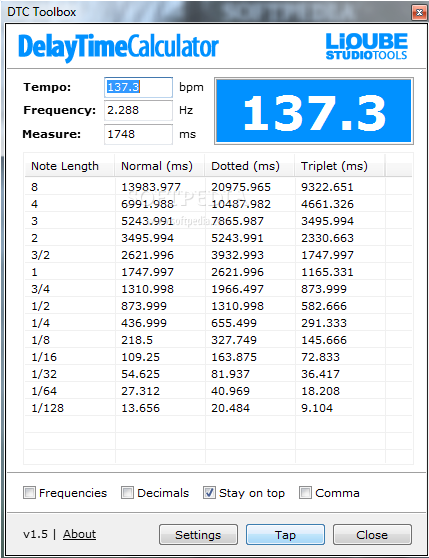Select the triplet value 72.833

tap(321, 357)
